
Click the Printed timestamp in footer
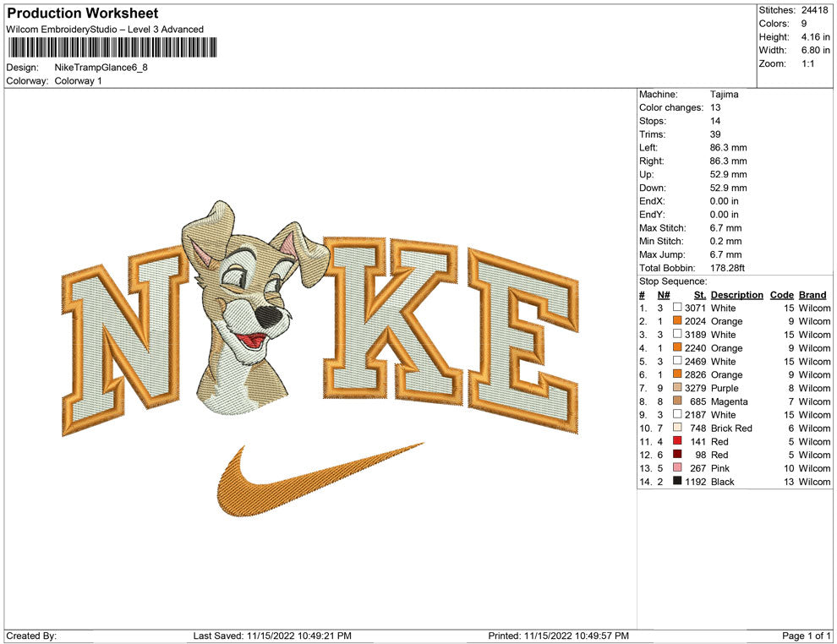[x=558, y=636]
